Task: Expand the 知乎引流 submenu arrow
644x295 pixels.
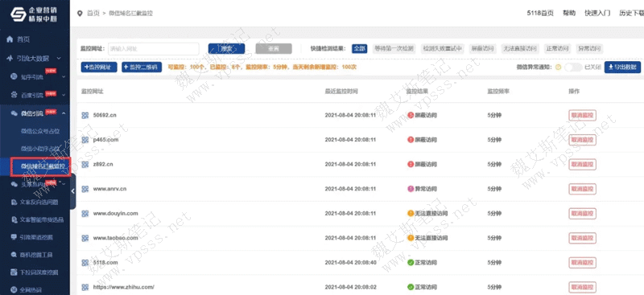Action: pyautogui.click(x=64, y=77)
